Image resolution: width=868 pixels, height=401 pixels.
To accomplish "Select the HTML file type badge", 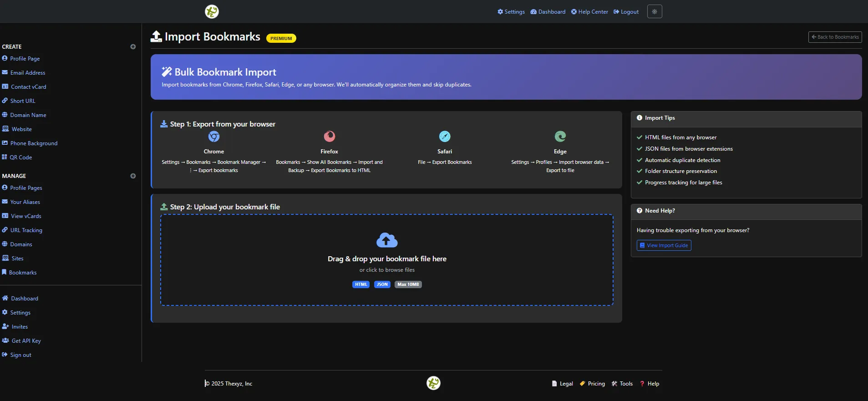I will 361,284.
